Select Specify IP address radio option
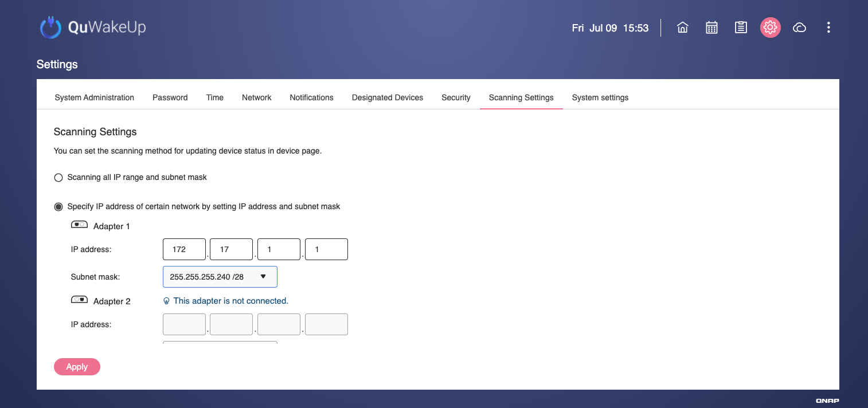 pyautogui.click(x=58, y=206)
